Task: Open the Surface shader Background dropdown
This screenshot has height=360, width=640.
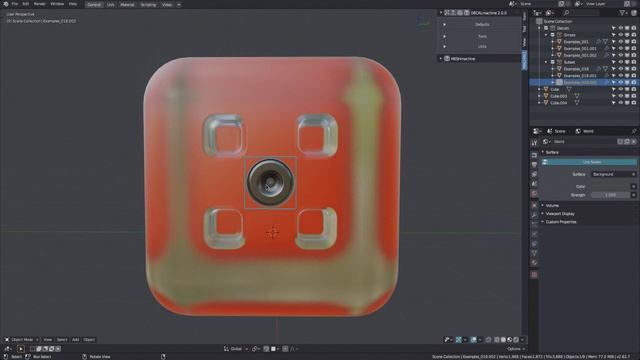Action: 613,174
